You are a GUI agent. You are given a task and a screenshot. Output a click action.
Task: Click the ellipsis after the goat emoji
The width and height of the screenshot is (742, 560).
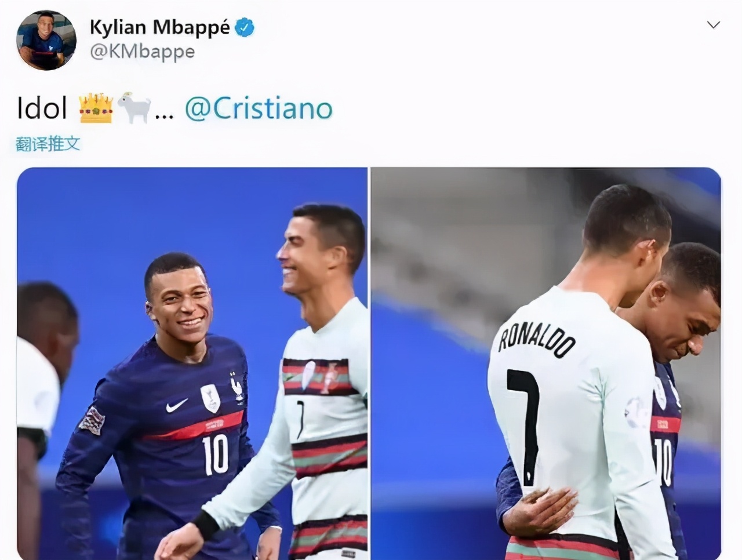click(164, 115)
